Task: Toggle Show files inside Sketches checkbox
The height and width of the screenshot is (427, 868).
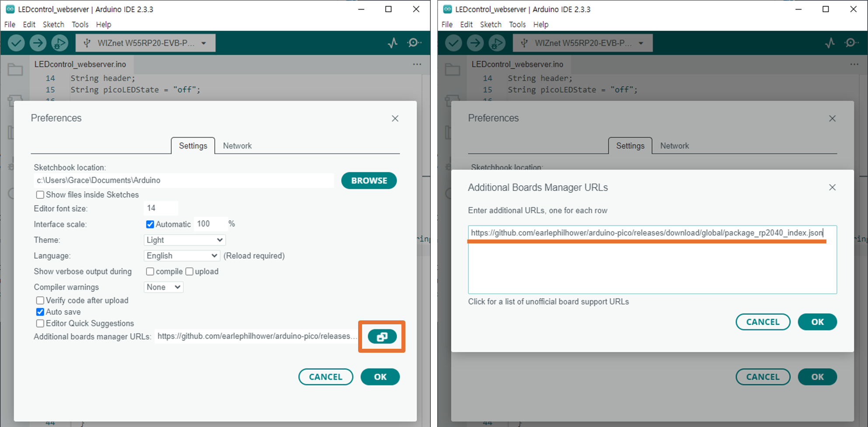Action: (x=40, y=195)
